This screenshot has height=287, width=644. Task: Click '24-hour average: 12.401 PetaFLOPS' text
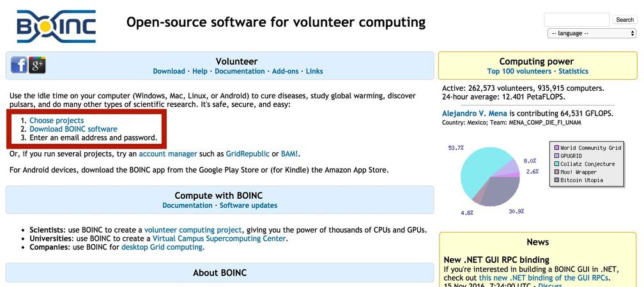503,97
